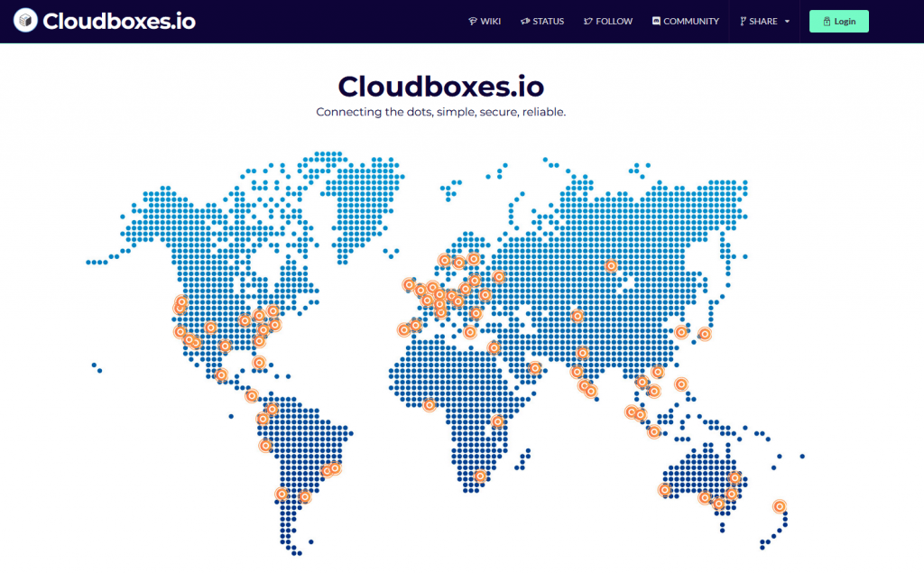The image size is (924, 573).
Task: Click the Cloudboxes cube logo icon
Action: tap(25, 21)
